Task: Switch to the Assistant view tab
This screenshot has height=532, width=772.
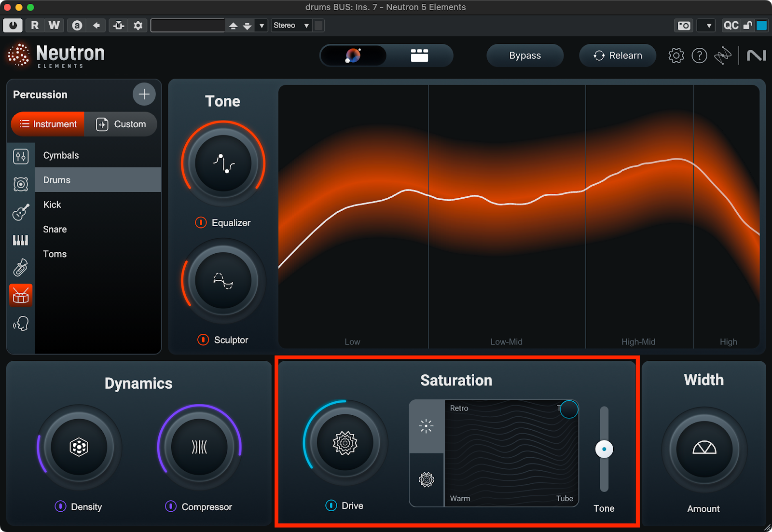Action: pos(353,55)
